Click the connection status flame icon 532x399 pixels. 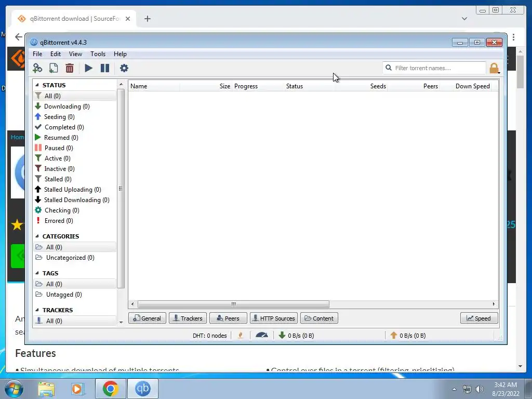[241, 336]
